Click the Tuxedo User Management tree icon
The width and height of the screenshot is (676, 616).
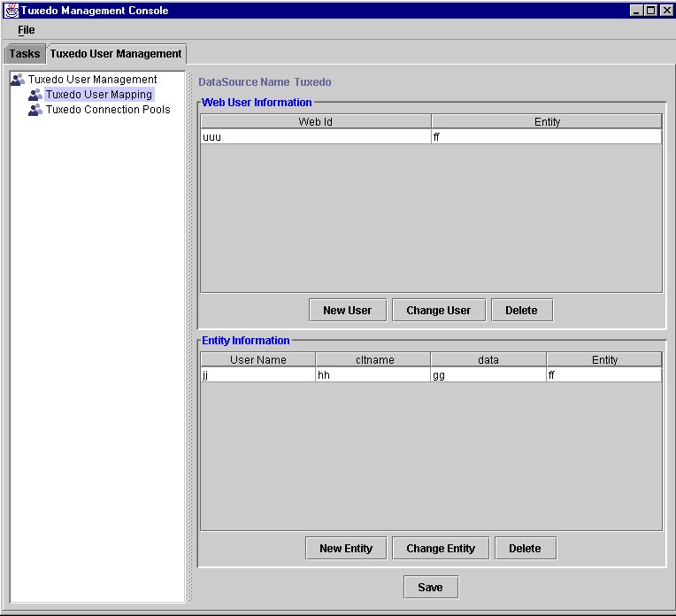click(18, 80)
